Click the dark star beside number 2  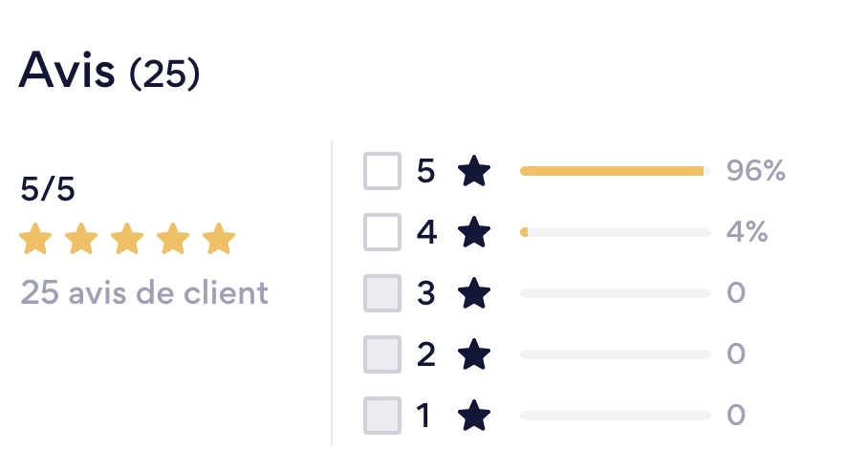pyautogui.click(x=474, y=353)
